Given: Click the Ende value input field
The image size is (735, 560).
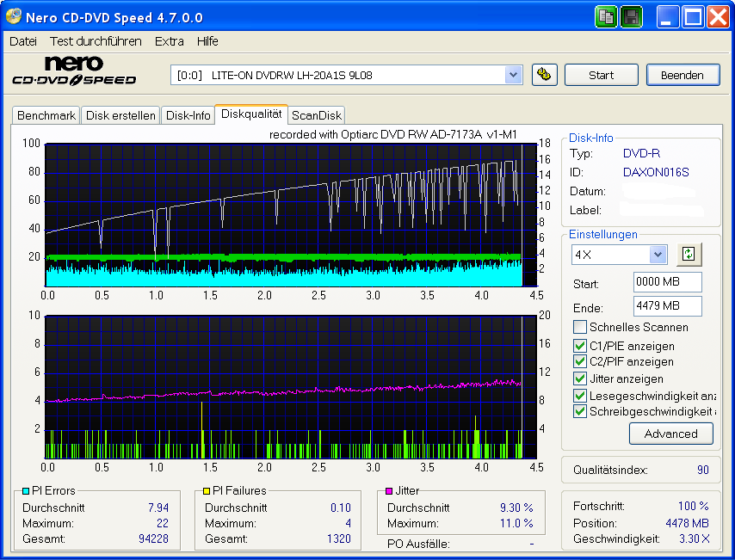Looking at the screenshot, I should click(x=667, y=307).
